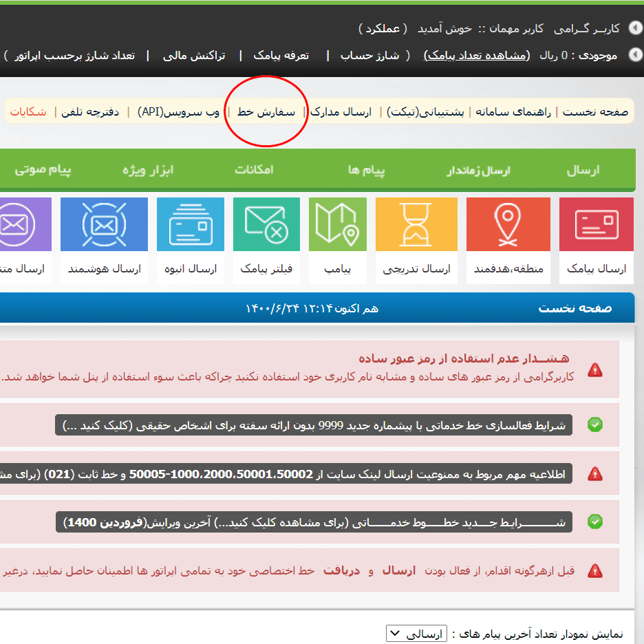Open the منطقه،هدفمند location pin tile

pyautogui.click(x=508, y=224)
